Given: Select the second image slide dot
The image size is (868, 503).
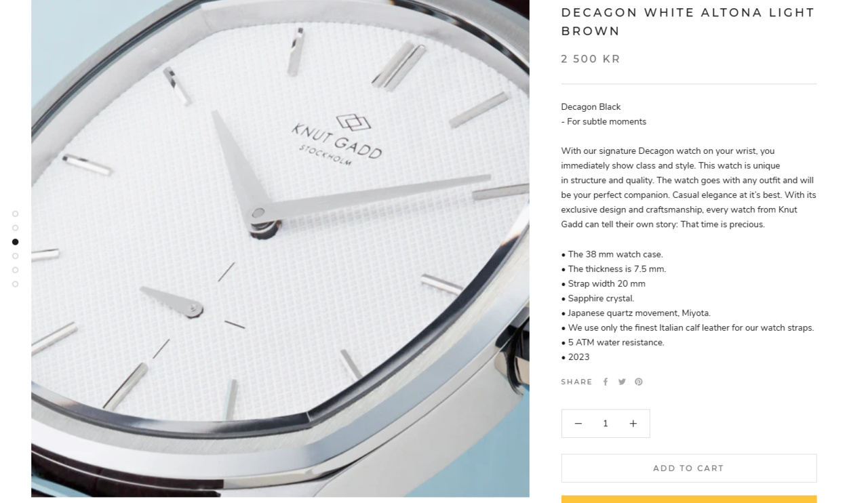Looking at the screenshot, I should point(15,228).
